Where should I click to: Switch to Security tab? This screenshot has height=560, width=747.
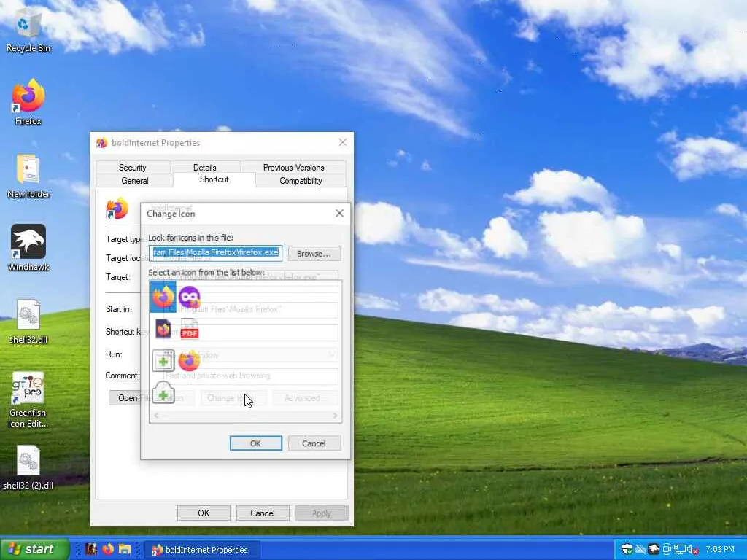coord(133,168)
